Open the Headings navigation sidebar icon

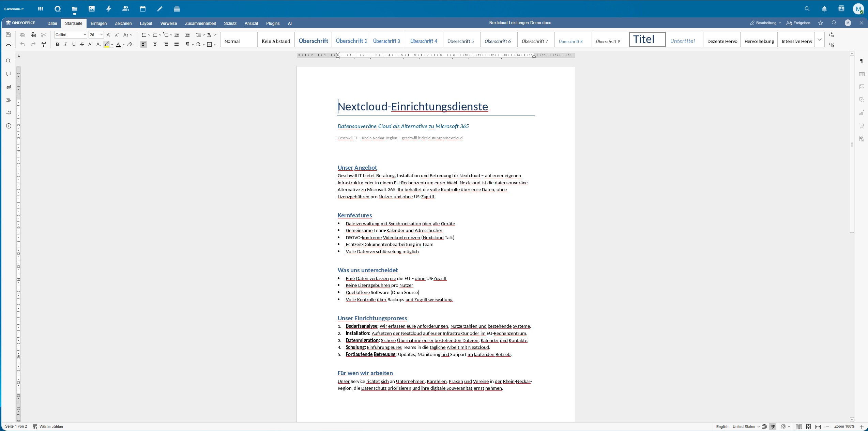(x=9, y=100)
